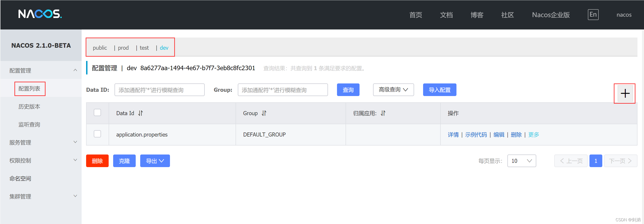Open the 高级查询 dropdown
The image size is (644, 224).
[x=393, y=90]
